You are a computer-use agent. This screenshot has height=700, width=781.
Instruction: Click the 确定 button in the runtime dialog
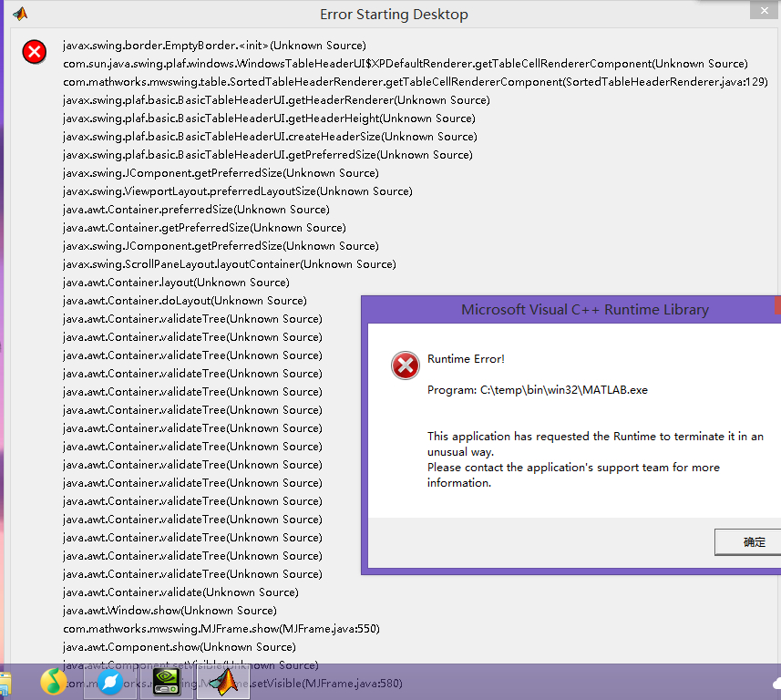pyautogui.click(x=748, y=542)
